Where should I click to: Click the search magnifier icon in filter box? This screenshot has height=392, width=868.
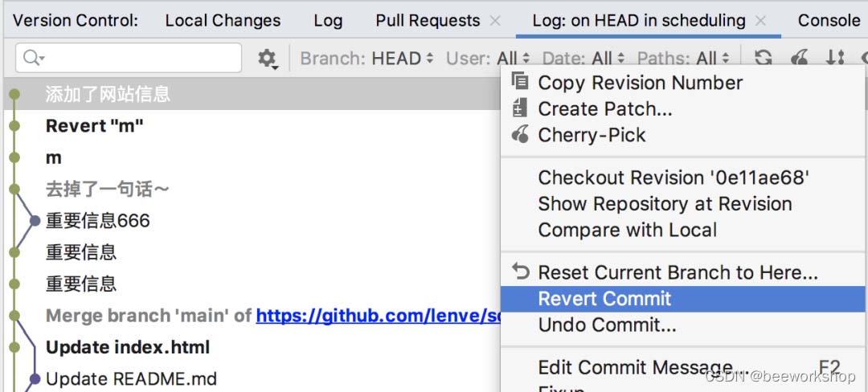point(33,58)
